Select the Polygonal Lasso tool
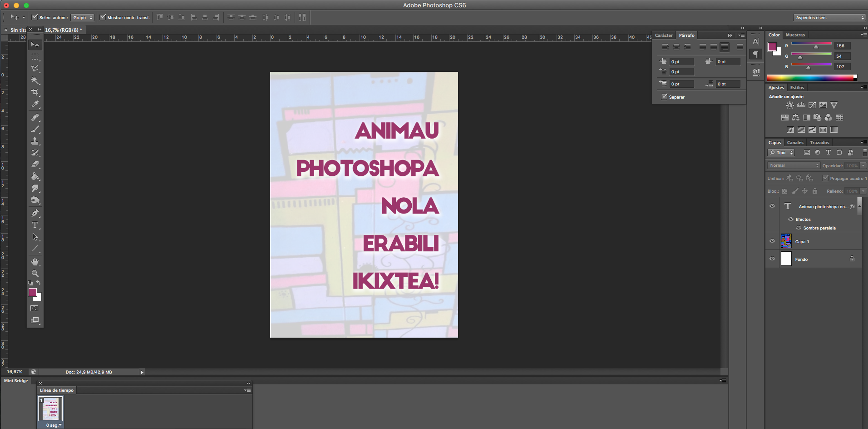 [x=35, y=69]
